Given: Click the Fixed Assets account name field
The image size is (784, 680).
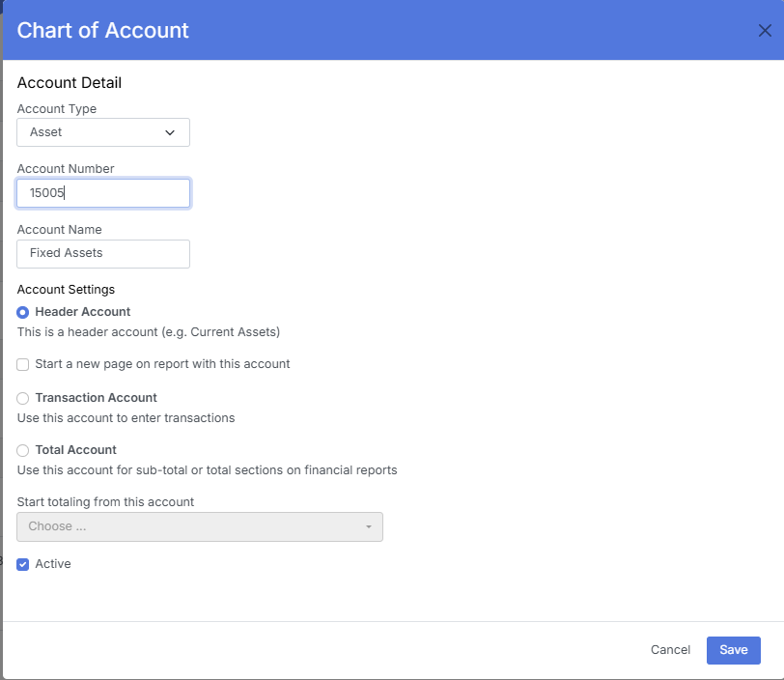Looking at the screenshot, I should coord(103,253).
